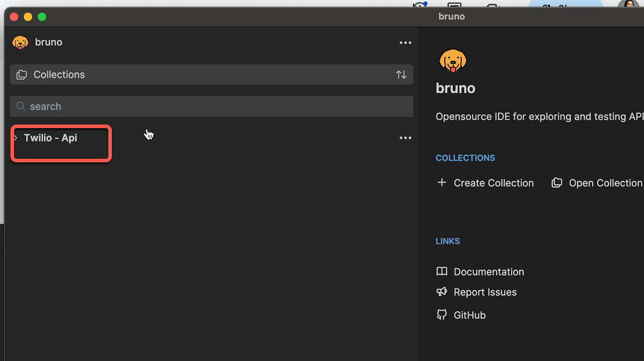Click the LINKS section heading

[x=448, y=241]
